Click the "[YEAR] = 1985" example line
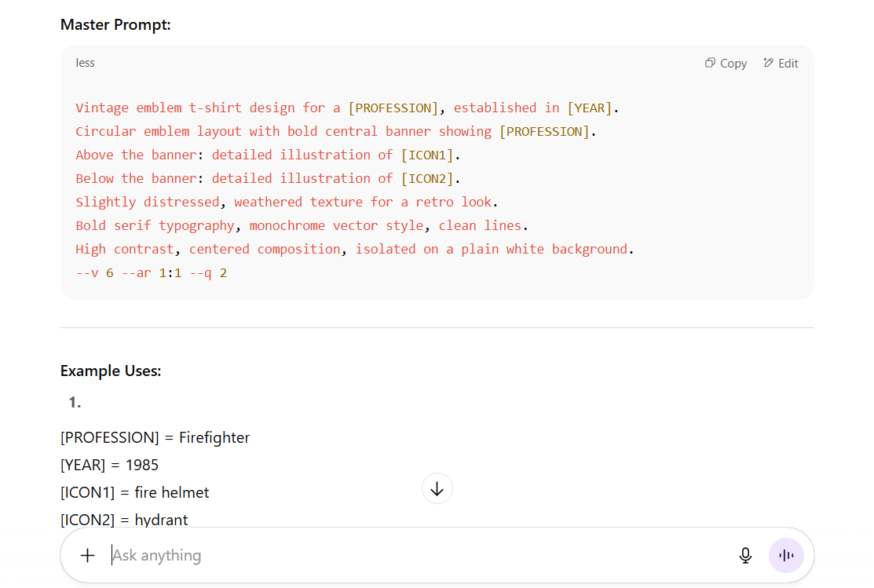Viewport: 874px width, 588px height. (x=109, y=465)
